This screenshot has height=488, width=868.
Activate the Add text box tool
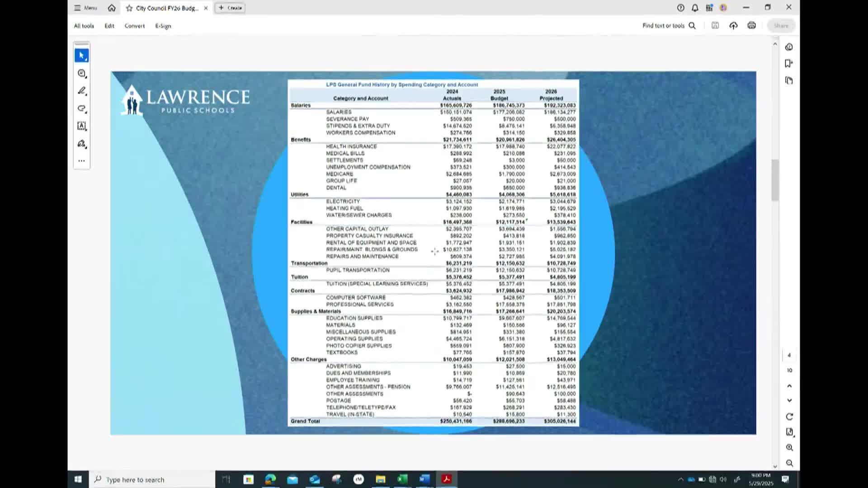82,126
